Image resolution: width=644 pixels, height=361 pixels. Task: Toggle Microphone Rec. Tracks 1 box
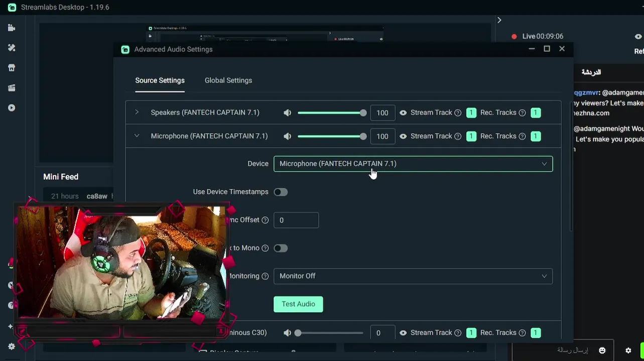(536, 136)
